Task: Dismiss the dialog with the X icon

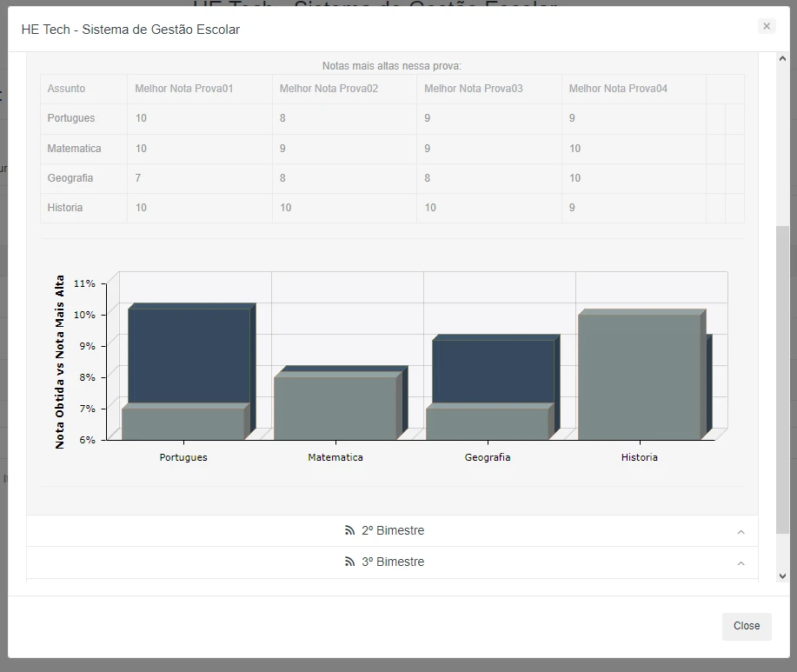Action: pyautogui.click(x=766, y=27)
